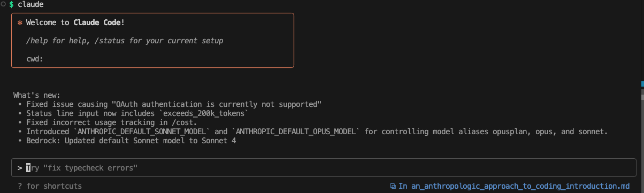This screenshot has height=193, width=644.
Task: Click the '? for shortcuts' hint
Action: pyautogui.click(x=50, y=186)
